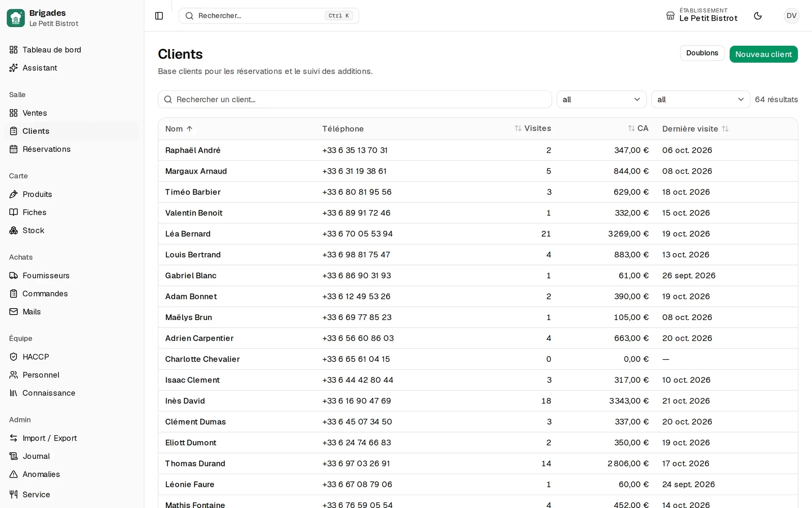Open the Établissement Le Petit Bistrot selector
This screenshot has height=508, width=812.
point(702,15)
